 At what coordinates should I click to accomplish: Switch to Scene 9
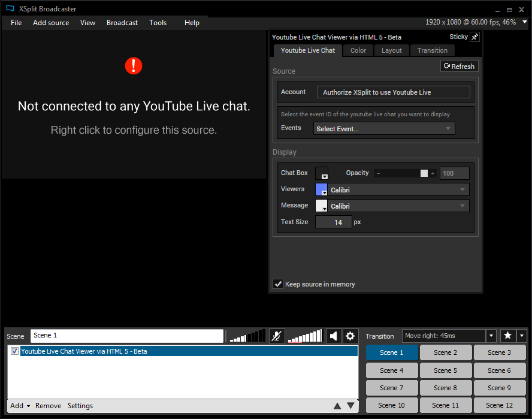tap(500, 388)
